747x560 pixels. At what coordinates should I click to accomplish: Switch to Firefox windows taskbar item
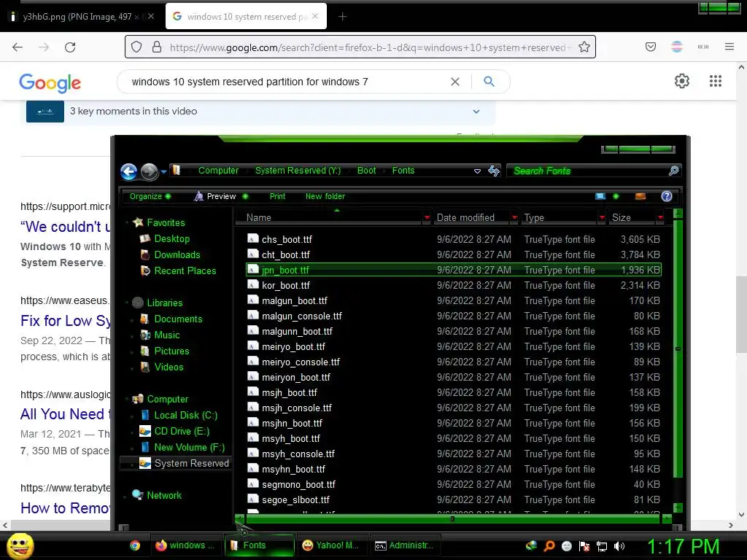pos(186,545)
